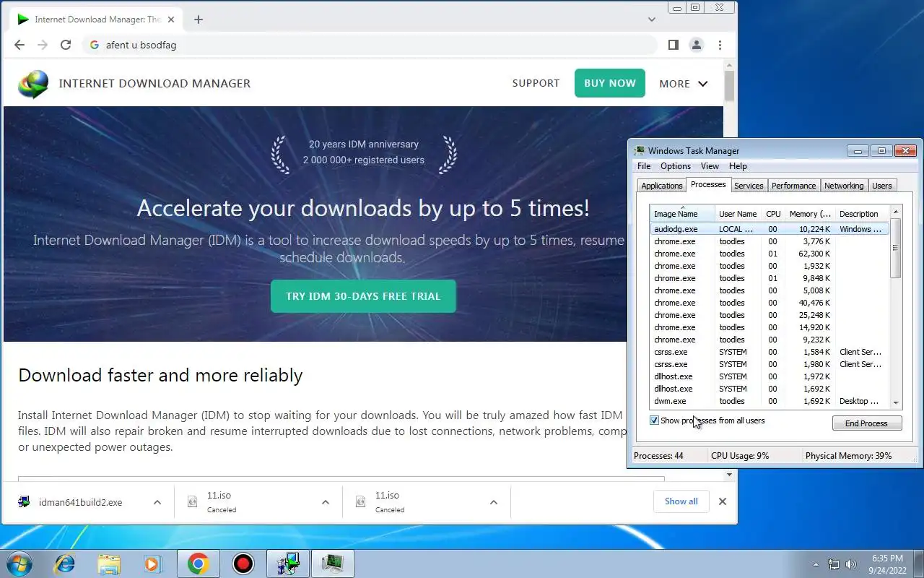The width and height of the screenshot is (924, 578).
Task: Expand options for first 11.iso download
Action: click(x=326, y=502)
